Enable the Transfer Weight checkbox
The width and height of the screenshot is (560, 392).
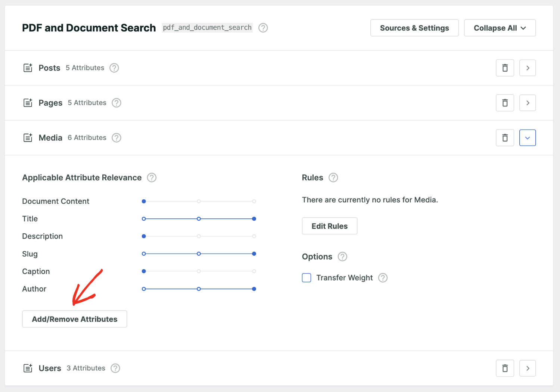point(306,278)
